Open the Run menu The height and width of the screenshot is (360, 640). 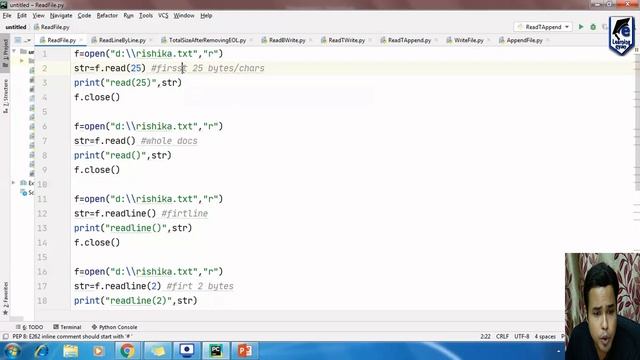128,16
